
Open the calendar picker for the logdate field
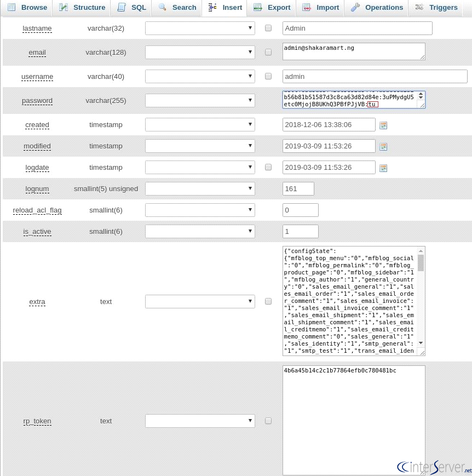[383, 167]
